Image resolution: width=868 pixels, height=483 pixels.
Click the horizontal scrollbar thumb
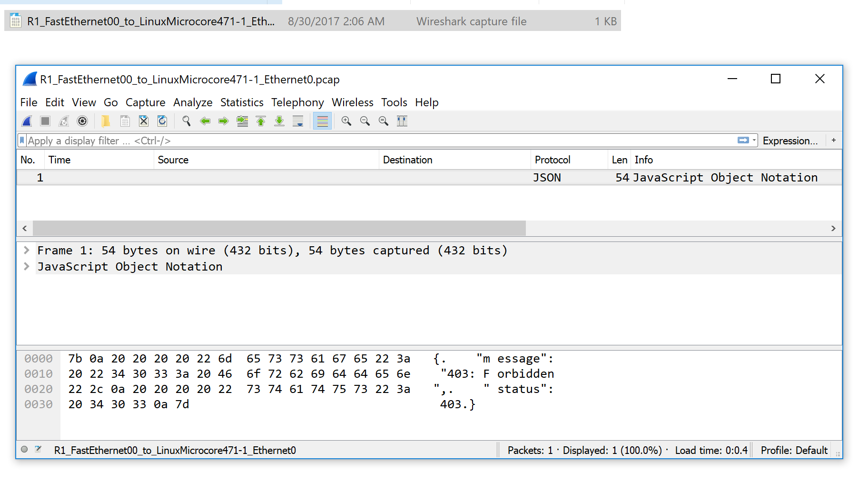point(279,228)
